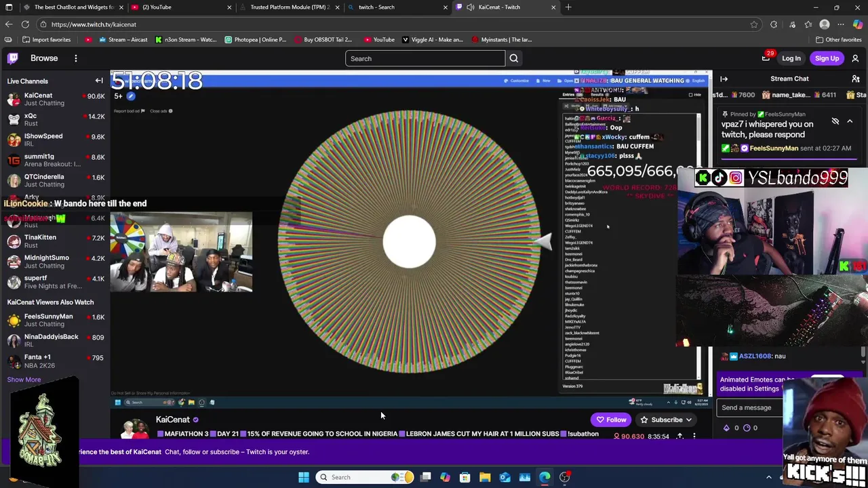Viewport: 868px width, 488px height.
Task: Mute the KaiCenat tab audio
Action: pyautogui.click(x=471, y=7)
